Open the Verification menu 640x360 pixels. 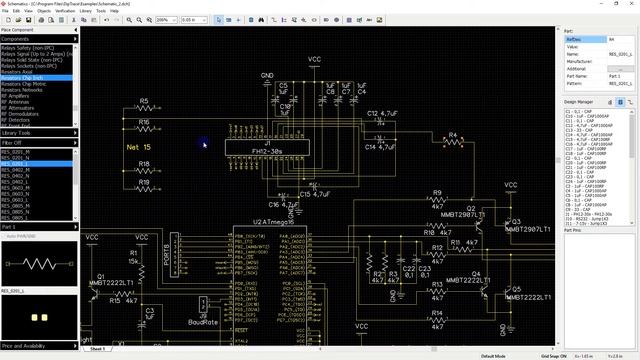tap(65, 11)
